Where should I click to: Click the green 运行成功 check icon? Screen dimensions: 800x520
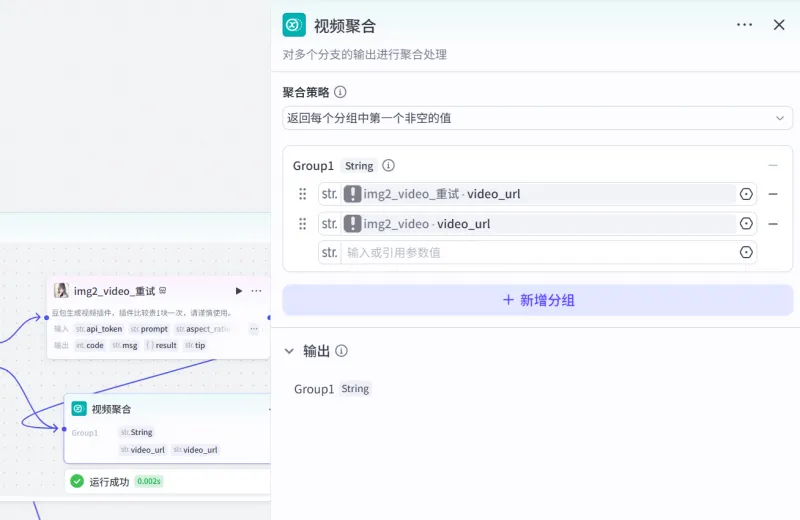pyautogui.click(x=77, y=481)
